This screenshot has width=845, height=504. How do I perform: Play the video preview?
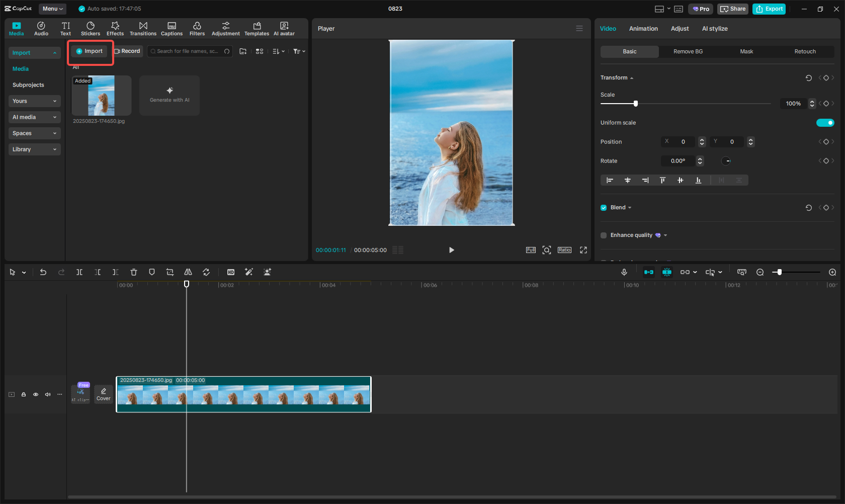pos(451,250)
